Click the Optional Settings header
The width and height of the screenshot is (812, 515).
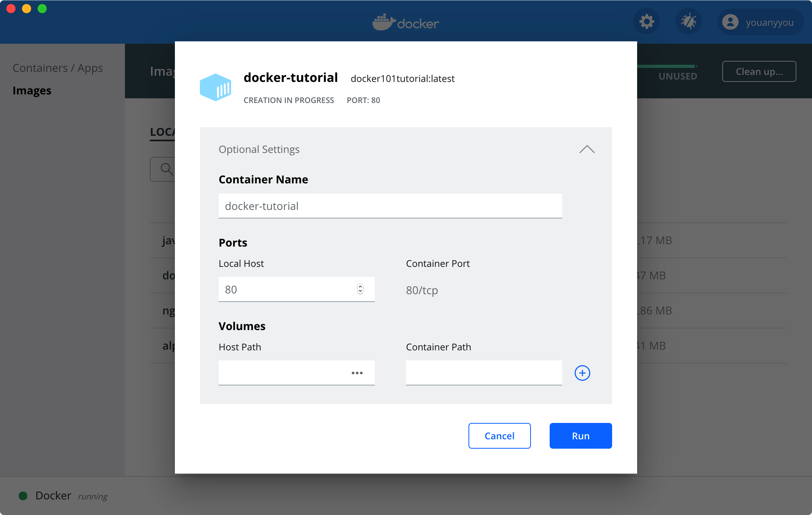tap(259, 149)
